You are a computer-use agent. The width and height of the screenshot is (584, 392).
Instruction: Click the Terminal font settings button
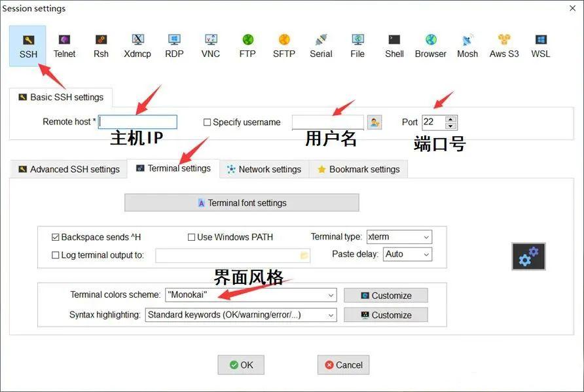241,202
